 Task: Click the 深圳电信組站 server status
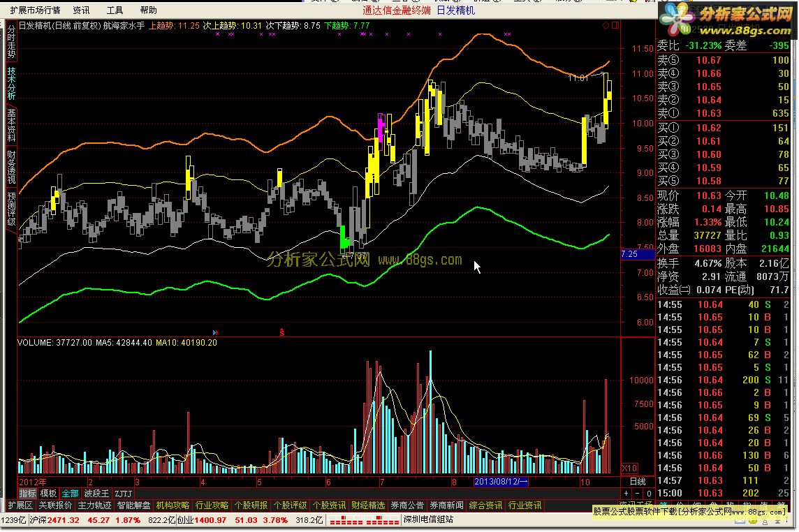pyautogui.click(x=428, y=519)
